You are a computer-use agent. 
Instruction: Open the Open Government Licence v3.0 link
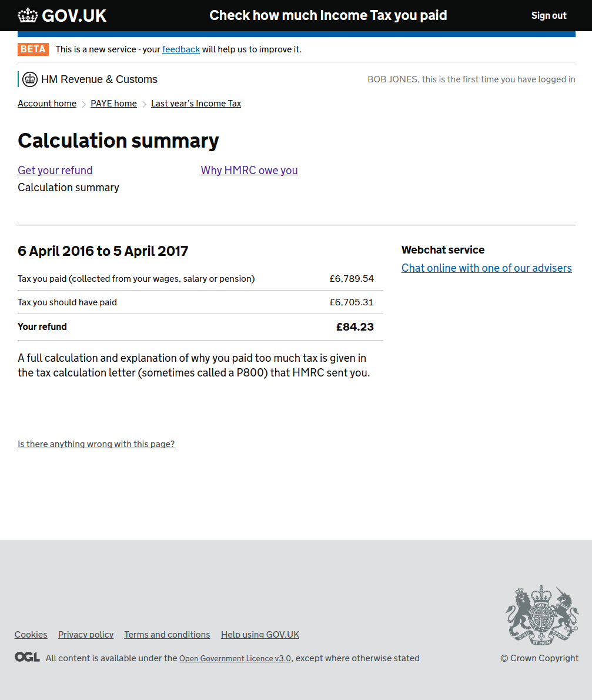235,659
